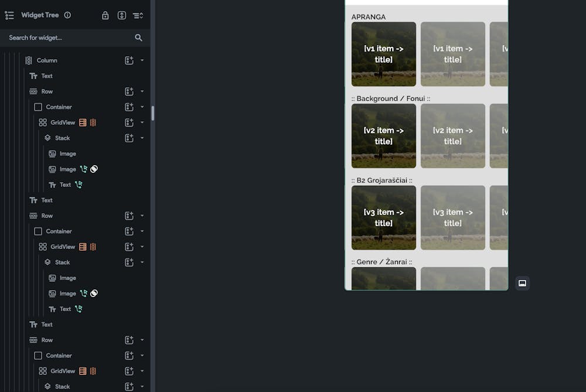Screen dimensions: 586x392
Task: Collapse the third Row node arrow
Action: point(142,340)
